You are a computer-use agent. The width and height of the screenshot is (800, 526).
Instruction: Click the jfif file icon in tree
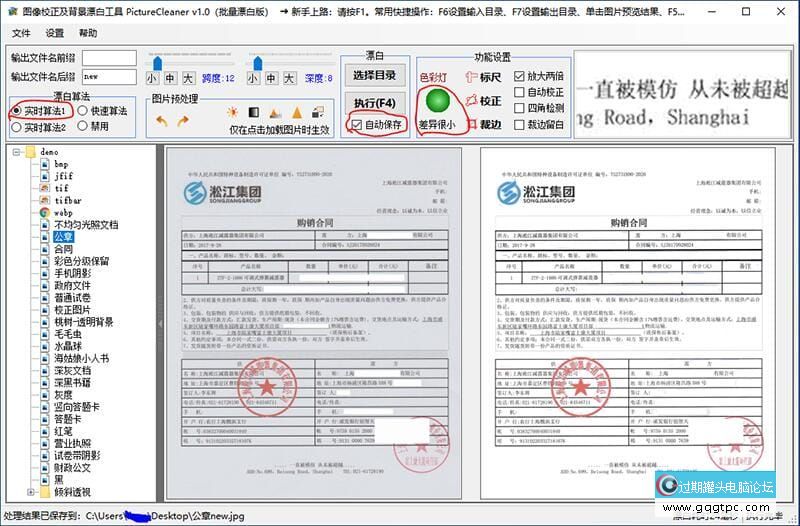tap(44, 176)
